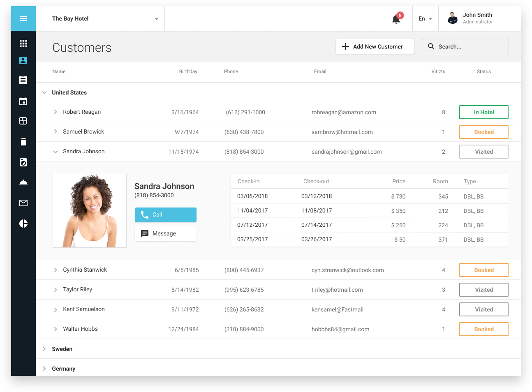Image resolution: width=532 pixels, height=392 pixels.
Task: Open the room service bell icon
Action: pyautogui.click(x=23, y=182)
